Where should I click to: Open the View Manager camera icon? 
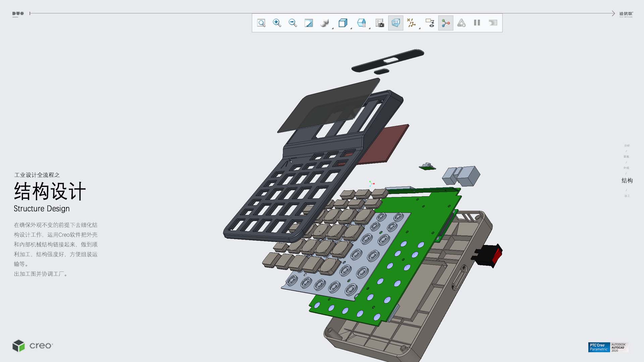click(379, 23)
